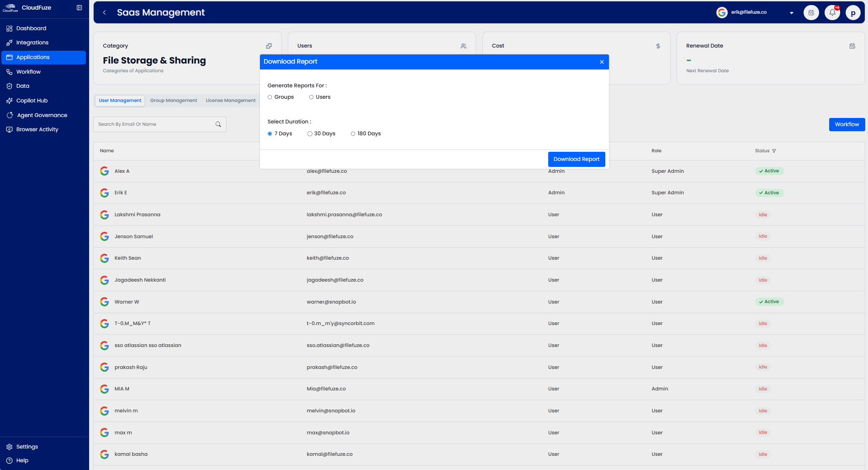868x470 pixels.
Task: Open Data in the sidebar
Action: pyautogui.click(x=44, y=86)
